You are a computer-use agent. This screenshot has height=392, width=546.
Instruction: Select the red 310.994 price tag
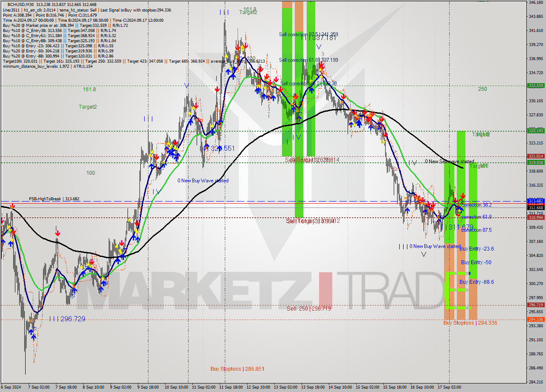pos(536,217)
